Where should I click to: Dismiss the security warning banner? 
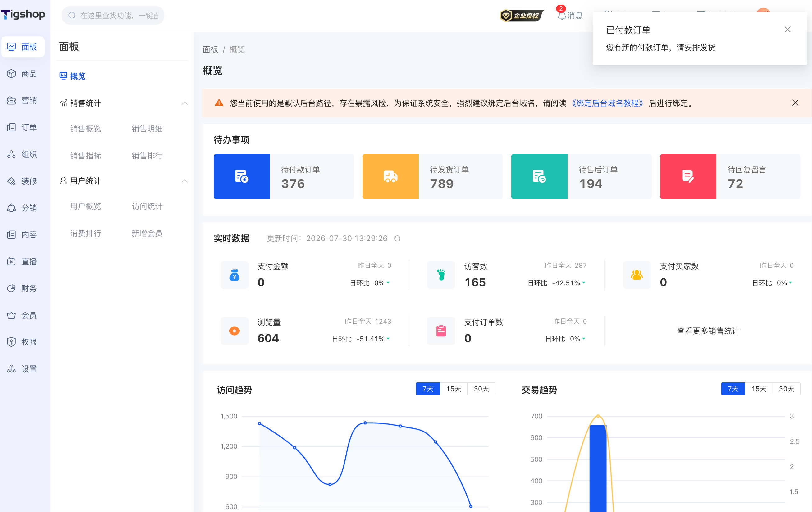pos(795,103)
